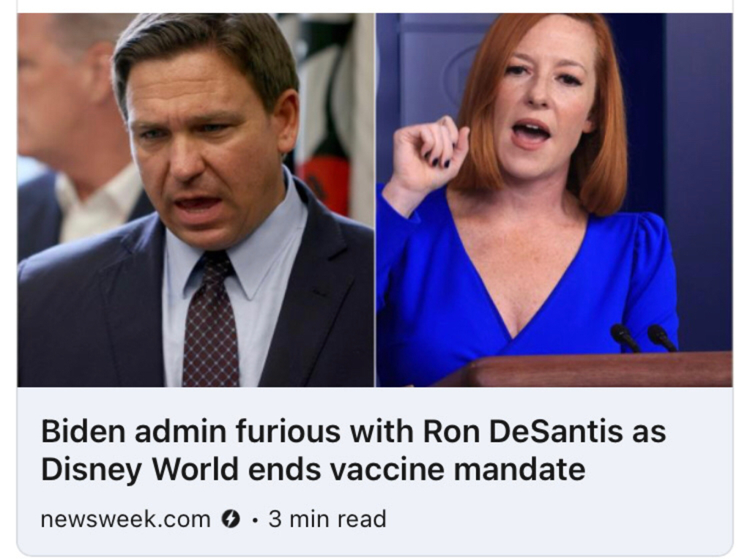750x560 pixels.
Task: Click the microphones on the podium
Action: point(643,338)
